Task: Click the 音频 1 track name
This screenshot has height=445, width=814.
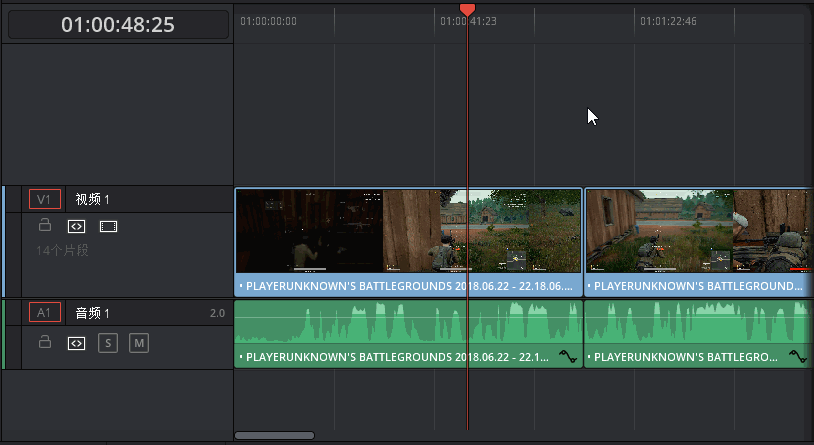Action: (92, 313)
